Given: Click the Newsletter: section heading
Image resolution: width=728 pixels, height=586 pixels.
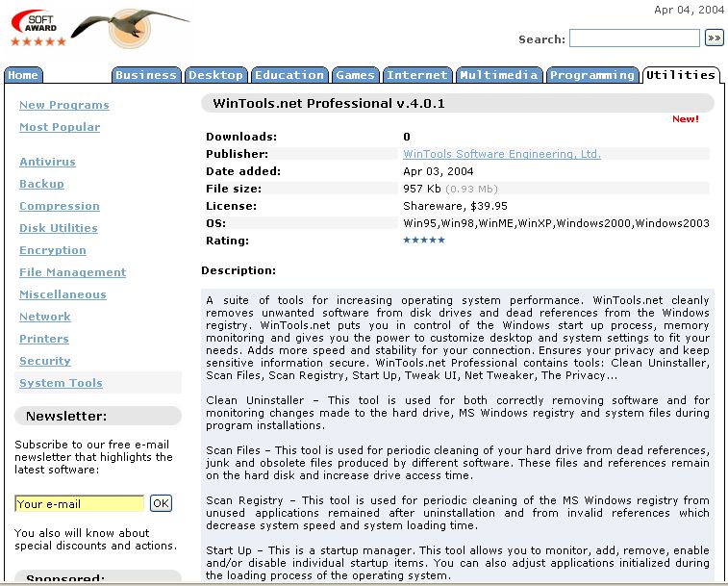Looking at the screenshot, I should [x=66, y=416].
